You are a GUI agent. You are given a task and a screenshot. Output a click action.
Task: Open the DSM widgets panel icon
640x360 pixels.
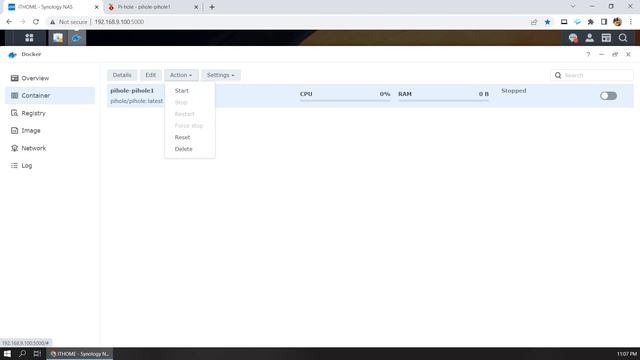pos(606,38)
